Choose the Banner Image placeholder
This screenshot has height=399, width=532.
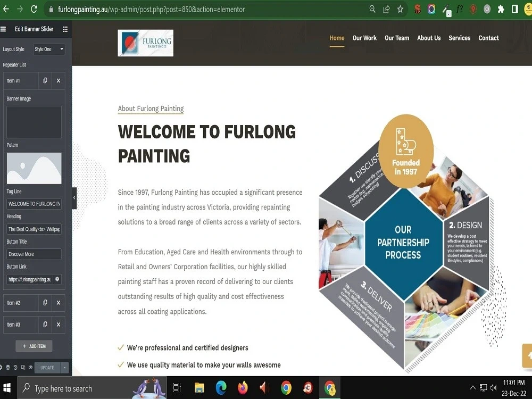[x=34, y=122]
